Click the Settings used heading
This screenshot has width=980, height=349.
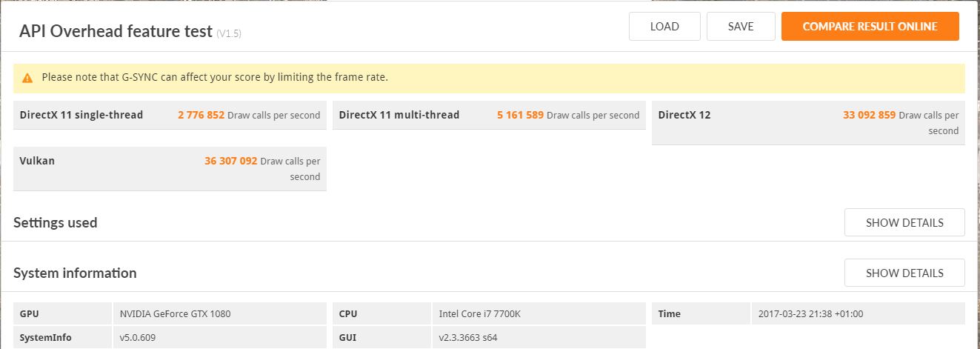[56, 222]
